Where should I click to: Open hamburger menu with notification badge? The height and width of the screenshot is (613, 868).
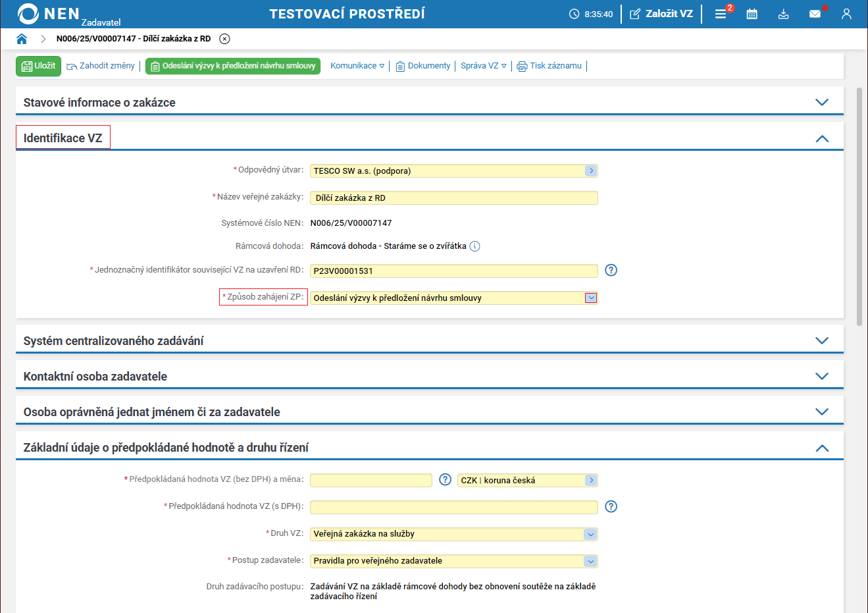pyautogui.click(x=721, y=14)
